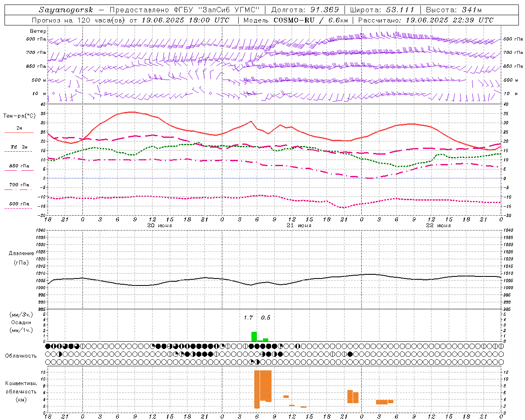The image size is (525, 420).
Task: Click the tallest green precipitation bar
Action: [x=254, y=337]
